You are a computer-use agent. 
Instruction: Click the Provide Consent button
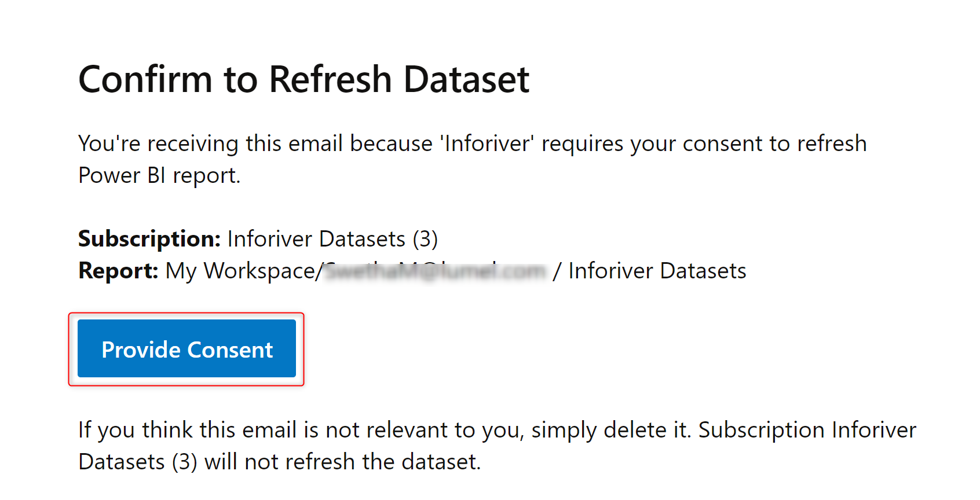[x=187, y=349]
